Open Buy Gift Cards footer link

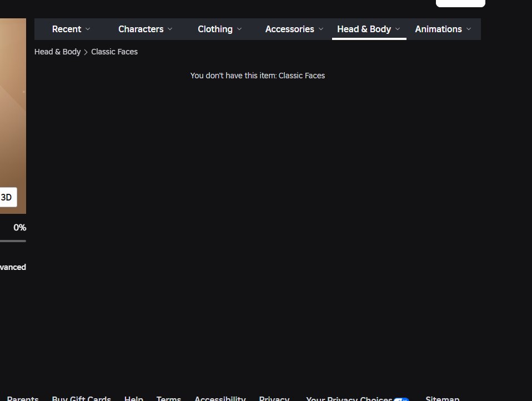82,398
